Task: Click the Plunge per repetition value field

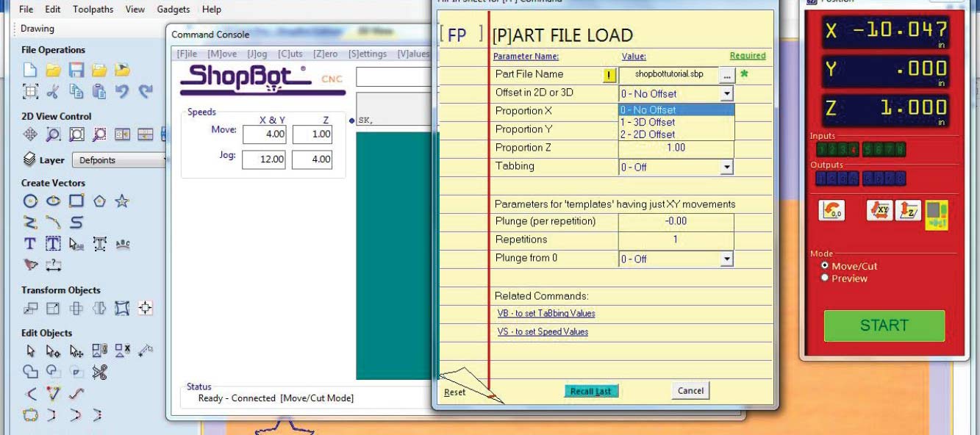Action: click(x=676, y=221)
